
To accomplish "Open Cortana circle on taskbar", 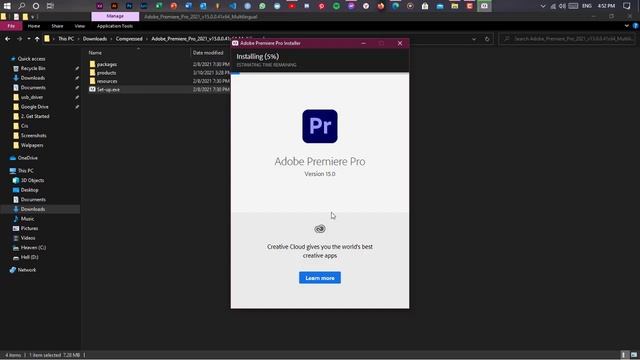I will (x=36, y=6).
